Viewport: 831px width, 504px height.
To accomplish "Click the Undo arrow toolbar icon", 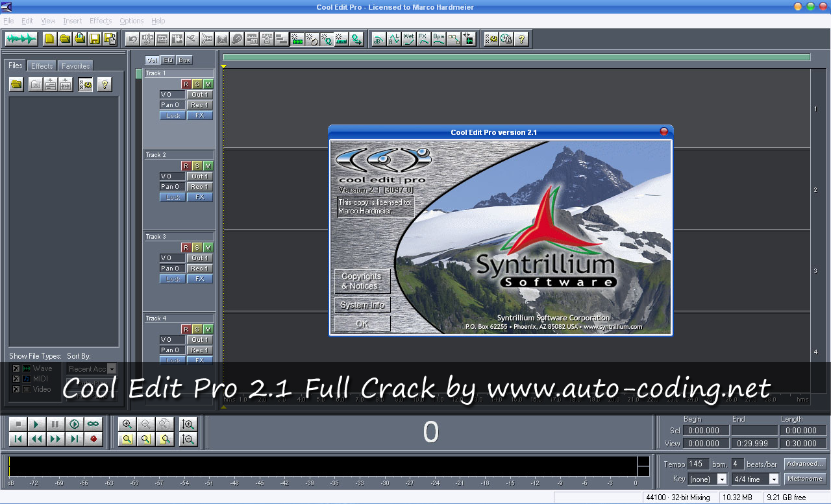I will point(132,39).
